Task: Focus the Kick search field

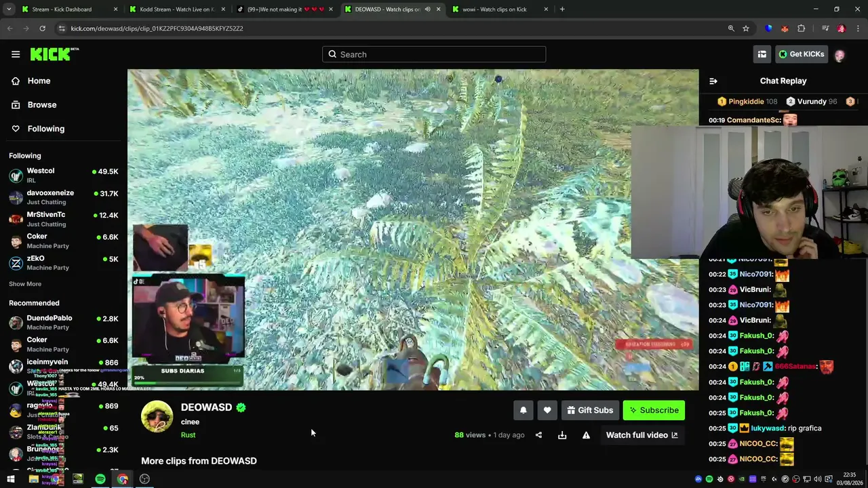Action: coord(434,54)
